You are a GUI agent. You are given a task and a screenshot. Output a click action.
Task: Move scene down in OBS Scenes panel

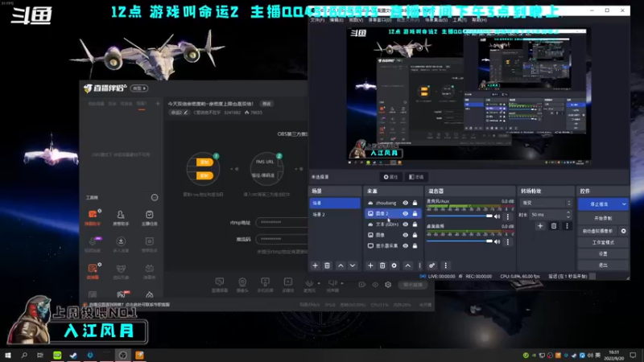click(353, 265)
